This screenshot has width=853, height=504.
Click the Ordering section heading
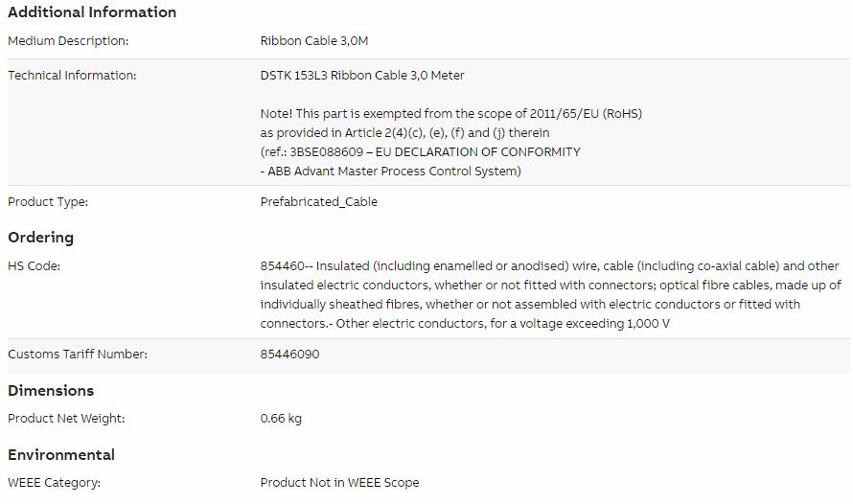[x=41, y=238]
